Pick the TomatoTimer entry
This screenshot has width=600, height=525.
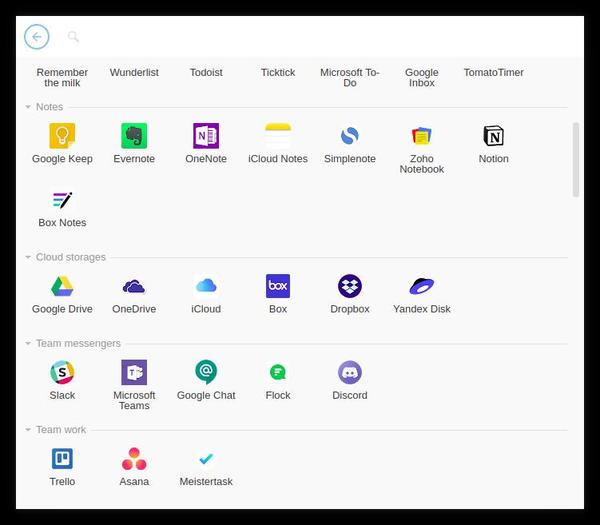pos(494,73)
